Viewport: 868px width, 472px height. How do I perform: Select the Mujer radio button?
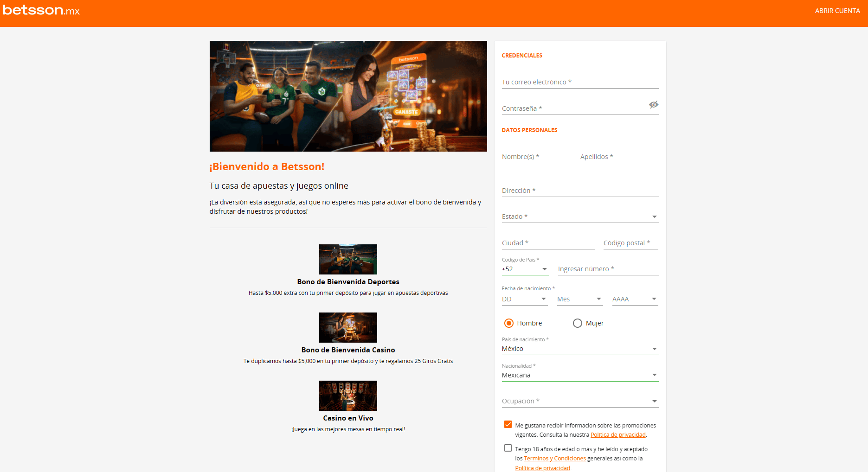click(x=578, y=323)
